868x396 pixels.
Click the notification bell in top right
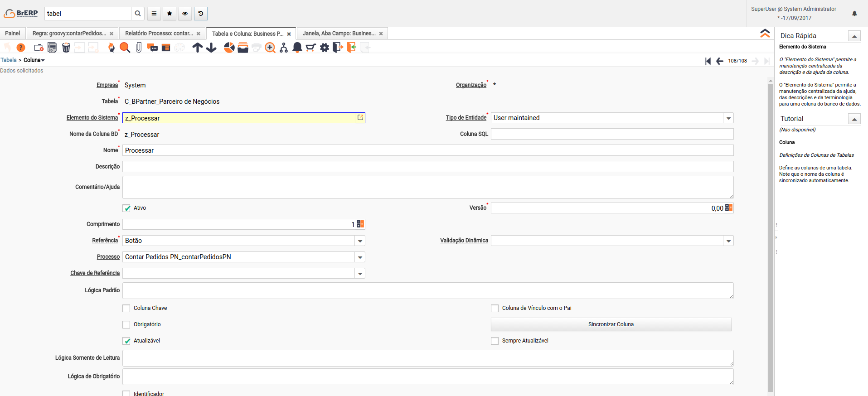tap(854, 14)
